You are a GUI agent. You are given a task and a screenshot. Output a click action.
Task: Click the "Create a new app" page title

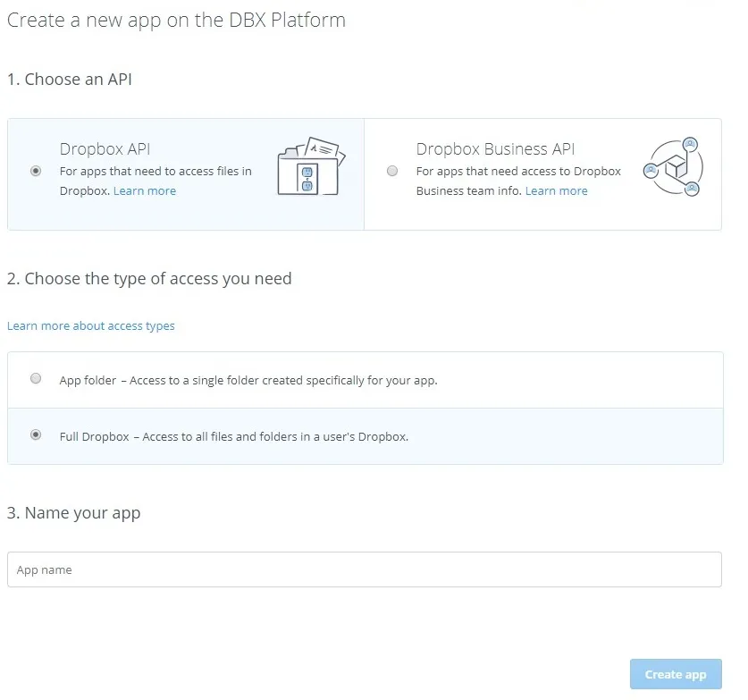pos(176,20)
